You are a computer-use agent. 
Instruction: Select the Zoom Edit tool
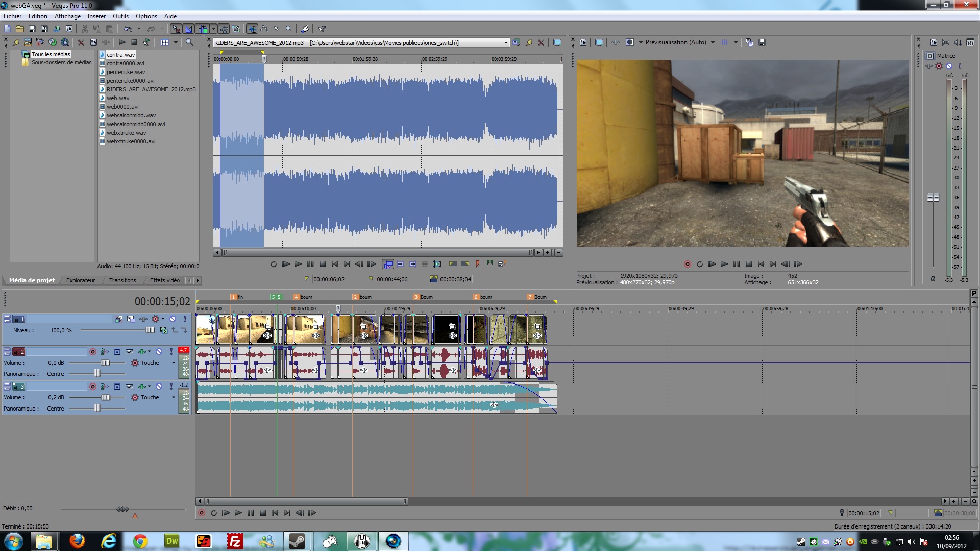click(x=288, y=29)
